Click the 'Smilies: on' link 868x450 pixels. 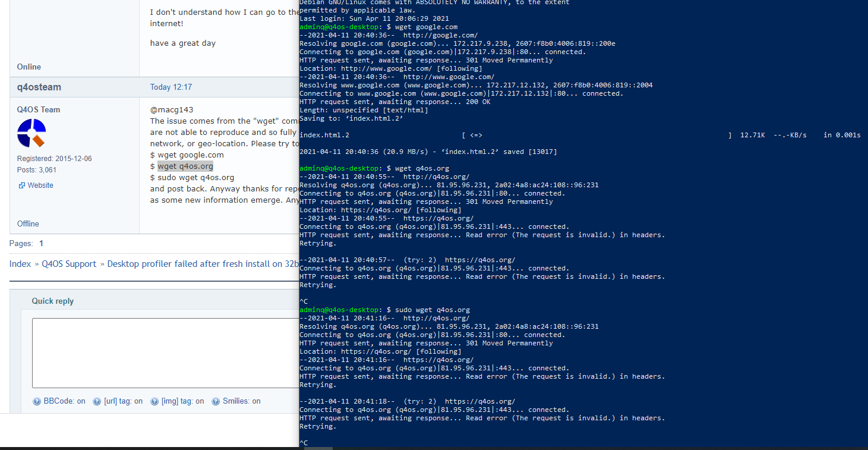[x=241, y=401]
